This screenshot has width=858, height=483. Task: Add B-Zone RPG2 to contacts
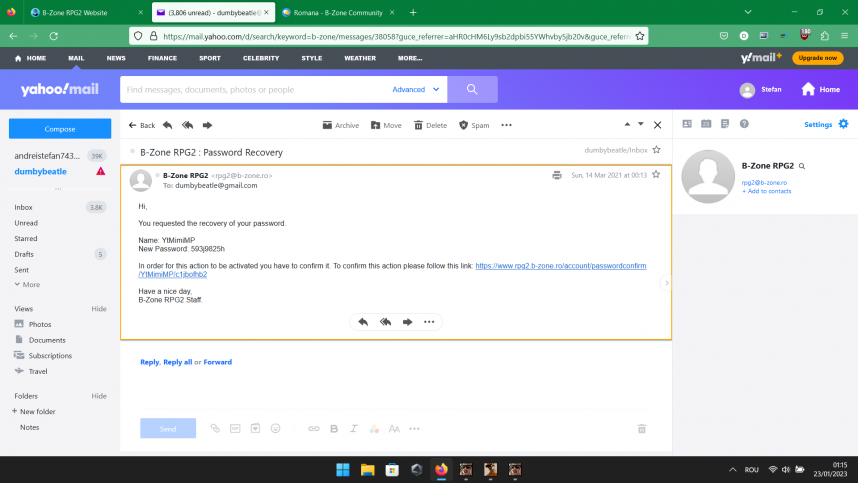tap(767, 191)
